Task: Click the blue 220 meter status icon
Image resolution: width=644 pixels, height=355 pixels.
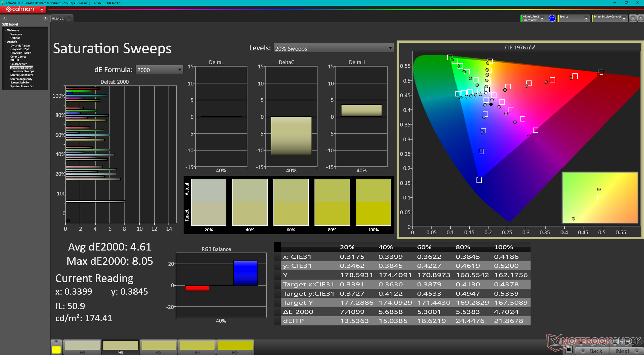Action: (x=552, y=18)
